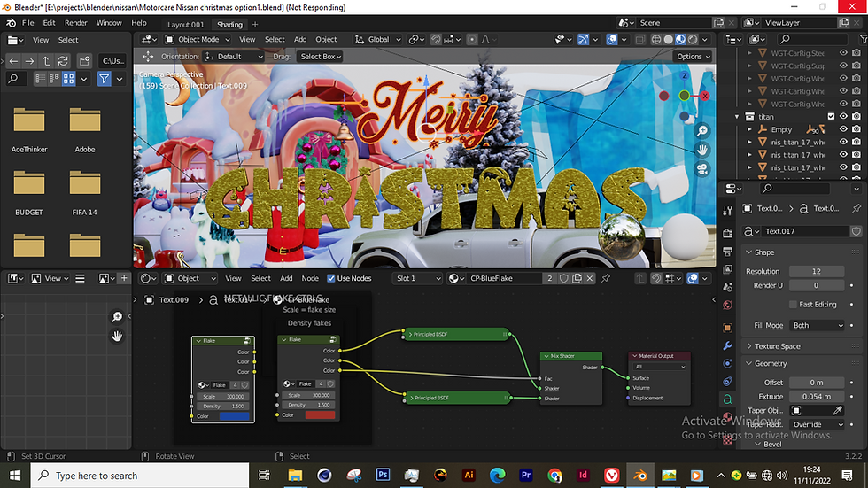
Task: Click Extrude value field 0.054 m
Action: 817,397
